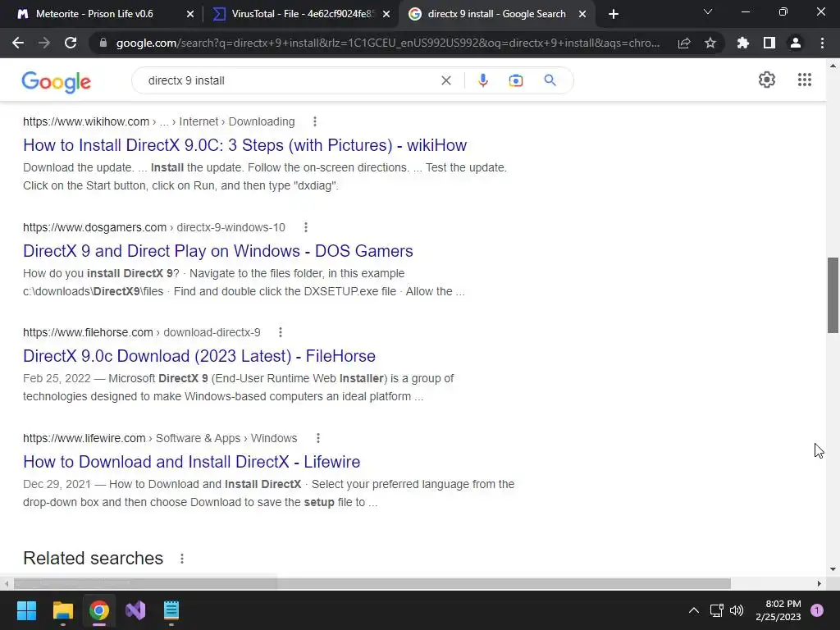Click the horizontal scrollbar thumb
Image resolution: width=840 pixels, height=630 pixels.
(372, 583)
